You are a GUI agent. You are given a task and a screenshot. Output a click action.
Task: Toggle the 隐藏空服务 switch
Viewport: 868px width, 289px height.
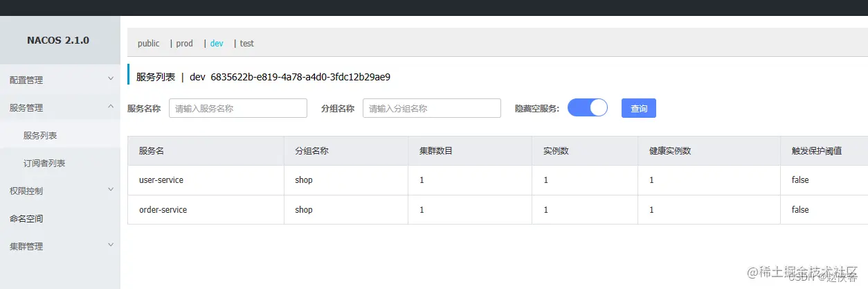[588, 107]
